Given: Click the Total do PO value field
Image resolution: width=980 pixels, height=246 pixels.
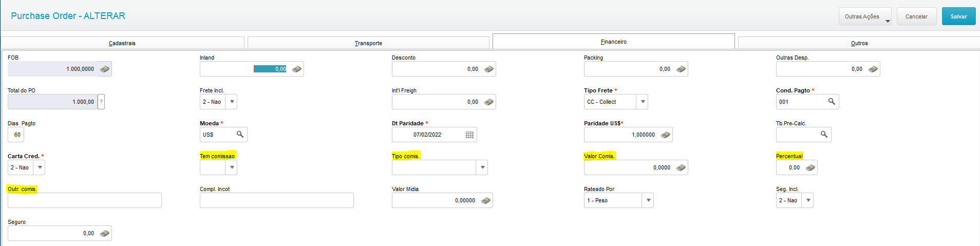Looking at the screenshot, I should coord(52,102).
